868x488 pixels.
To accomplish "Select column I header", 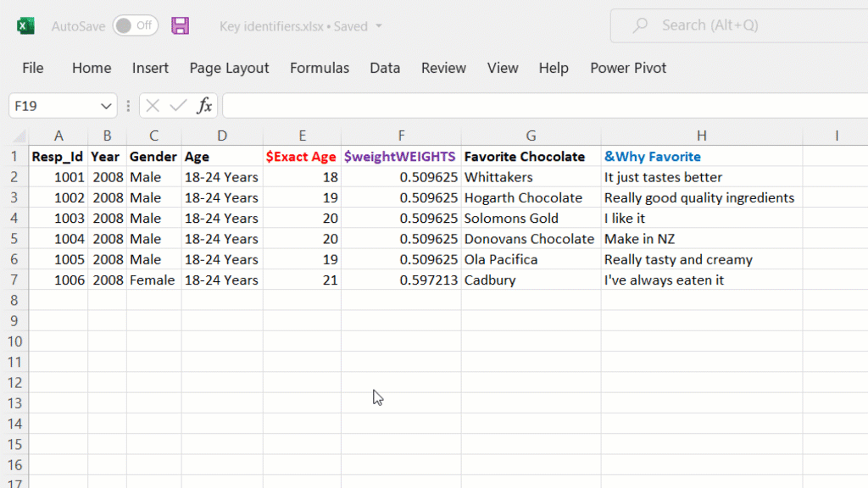I will pyautogui.click(x=837, y=136).
